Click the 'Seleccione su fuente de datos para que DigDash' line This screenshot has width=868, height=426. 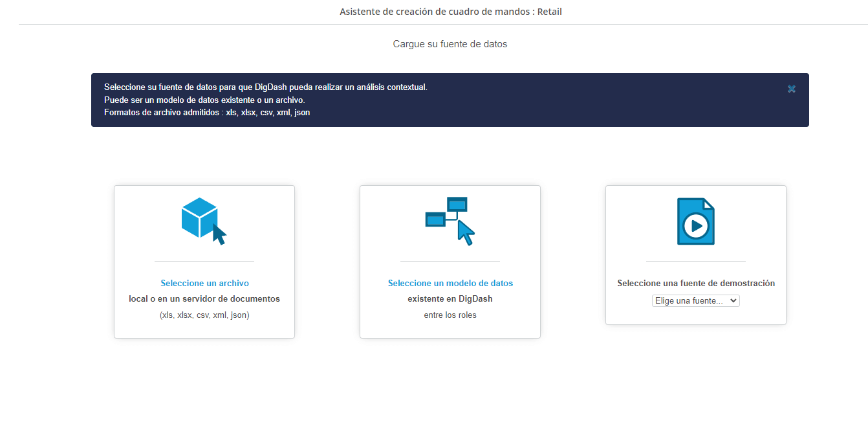pos(266,87)
